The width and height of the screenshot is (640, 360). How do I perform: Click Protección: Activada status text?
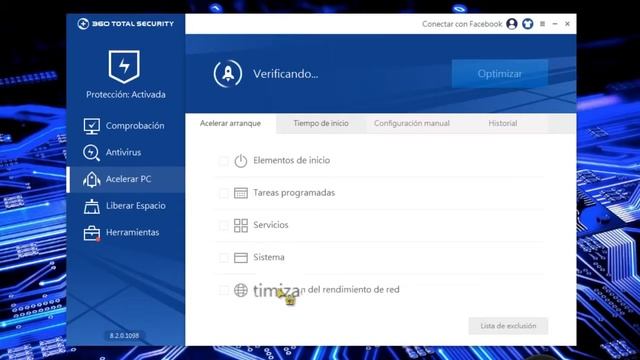tap(126, 95)
